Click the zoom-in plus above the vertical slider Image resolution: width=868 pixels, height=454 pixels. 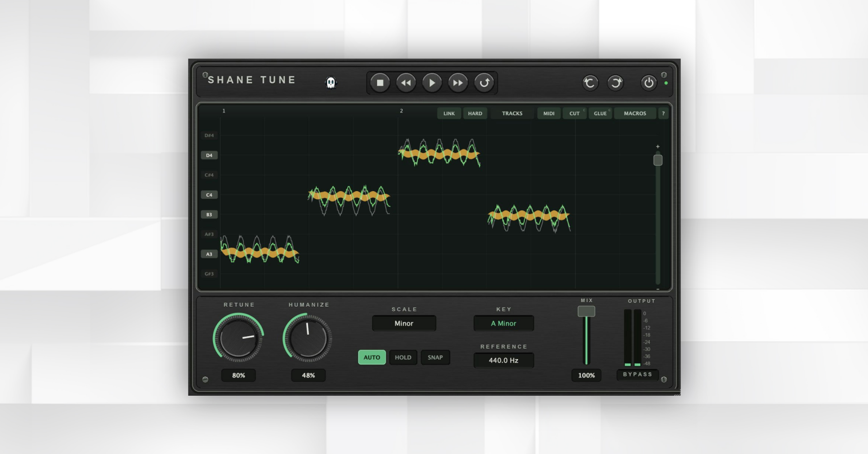pos(658,146)
